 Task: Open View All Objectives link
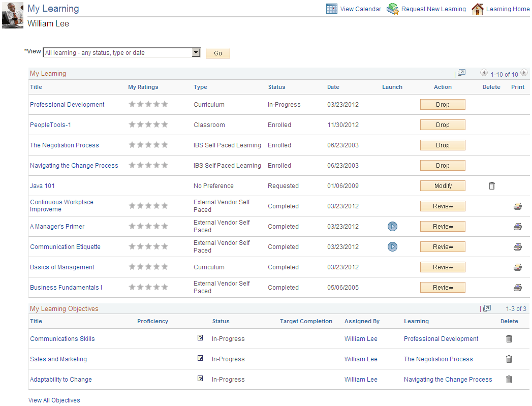coord(54,400)
